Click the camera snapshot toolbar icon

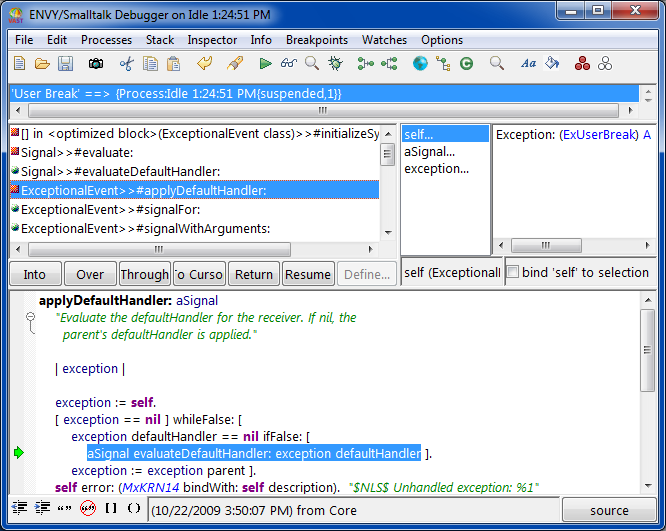point(96,63)
